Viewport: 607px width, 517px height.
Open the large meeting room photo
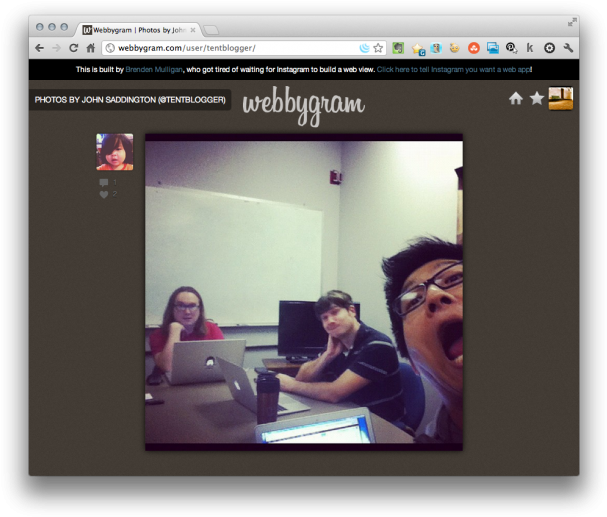click(304, 292)
